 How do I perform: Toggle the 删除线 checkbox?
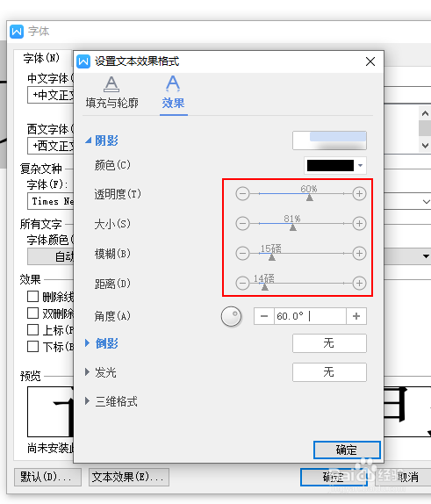click(x=32, y=297)
